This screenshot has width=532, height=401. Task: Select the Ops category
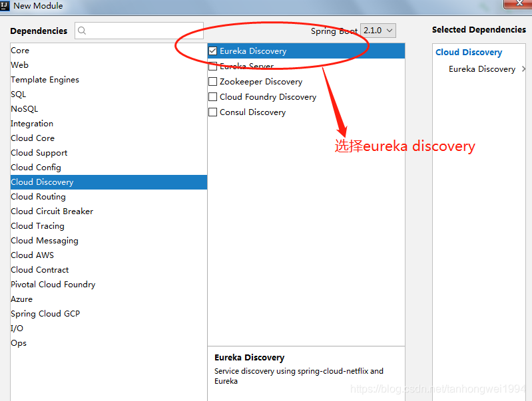pos(109,342)
